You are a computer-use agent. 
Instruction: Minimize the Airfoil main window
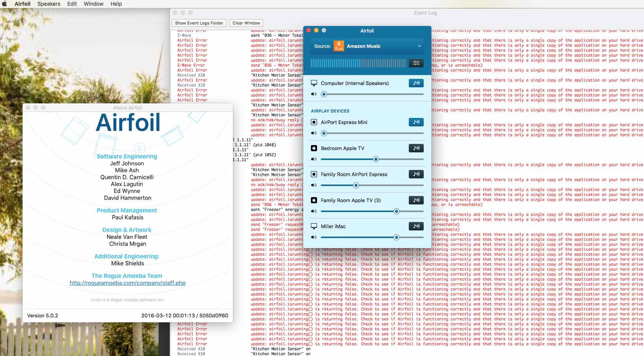316,30
